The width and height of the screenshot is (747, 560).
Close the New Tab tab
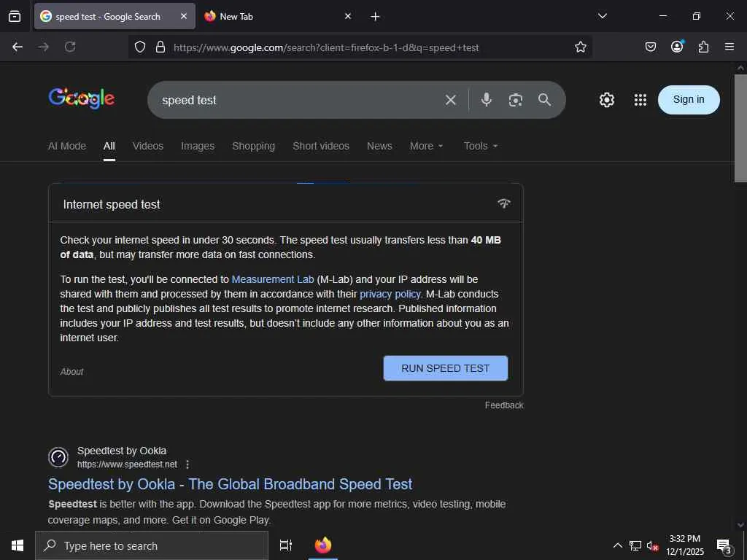click(348, 16)
